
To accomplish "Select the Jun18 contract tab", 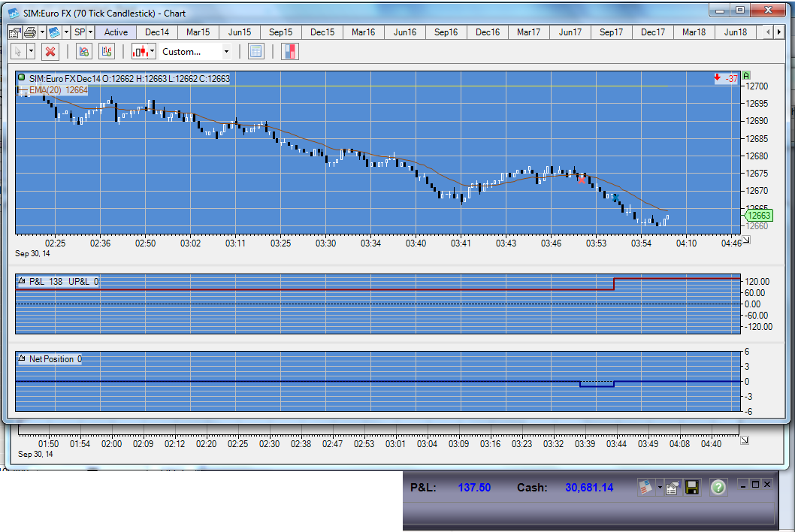I will click(x=736, y=32).
